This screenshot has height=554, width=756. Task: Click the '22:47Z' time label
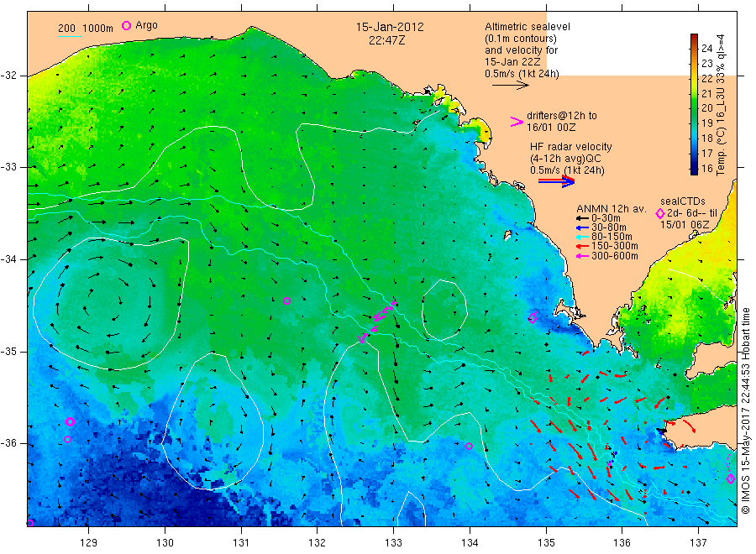pyautogui.click(x=386, y=40)
